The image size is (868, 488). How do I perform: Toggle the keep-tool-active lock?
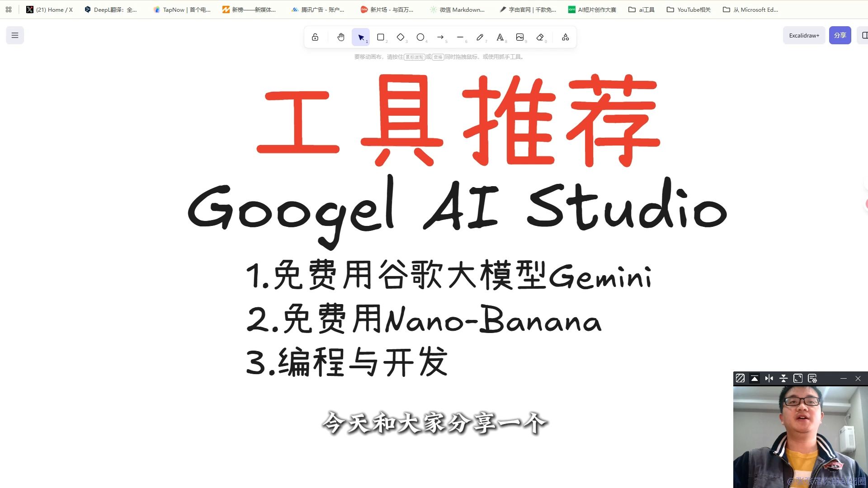pyautogui.click(x=315, y=37)
